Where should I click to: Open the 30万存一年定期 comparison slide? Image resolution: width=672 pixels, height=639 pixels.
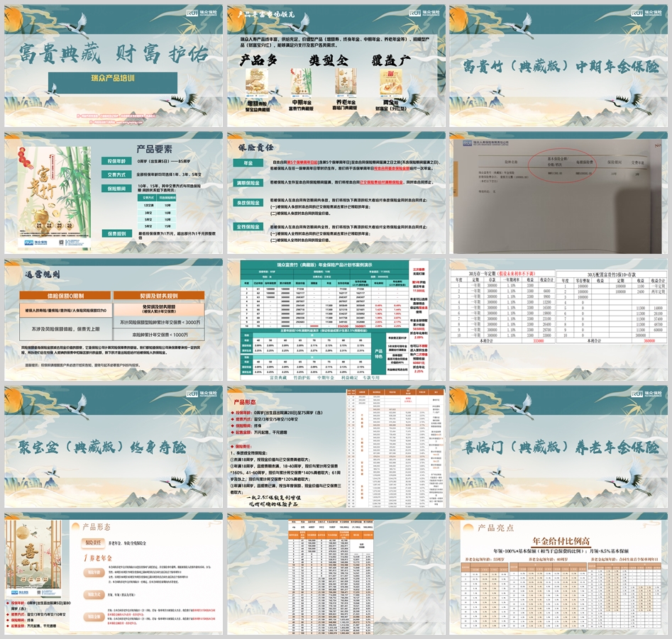(558, 319)
